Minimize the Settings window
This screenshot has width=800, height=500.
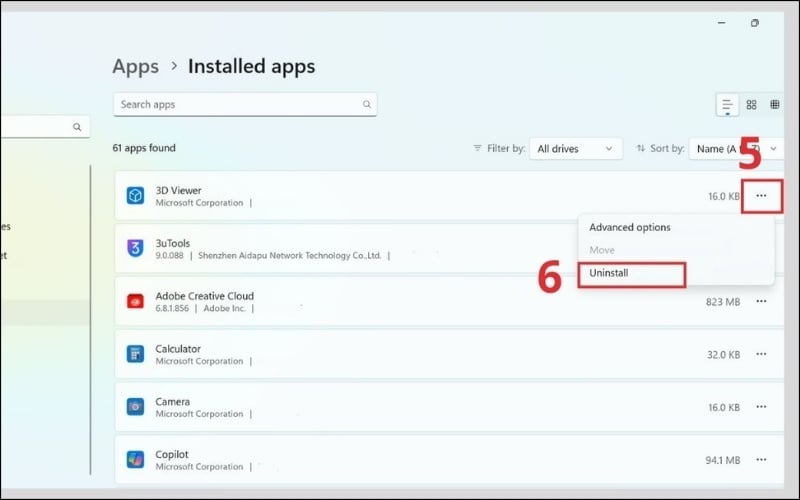(721, 23)
